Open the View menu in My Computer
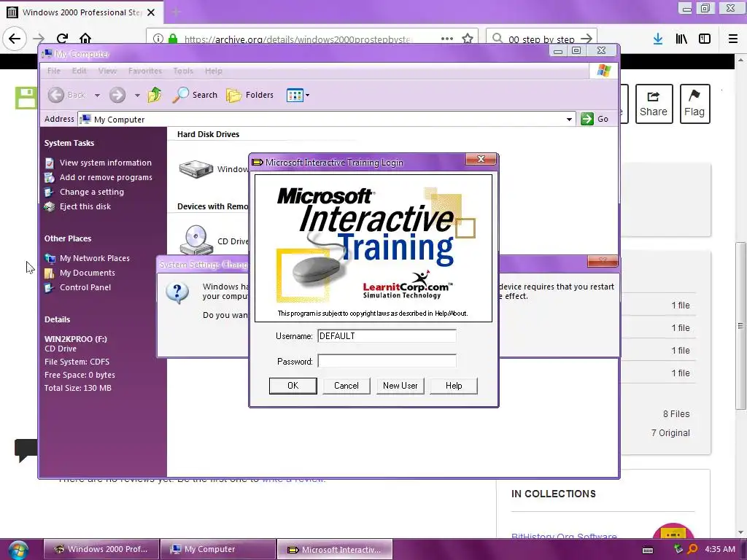 point(107,71)
